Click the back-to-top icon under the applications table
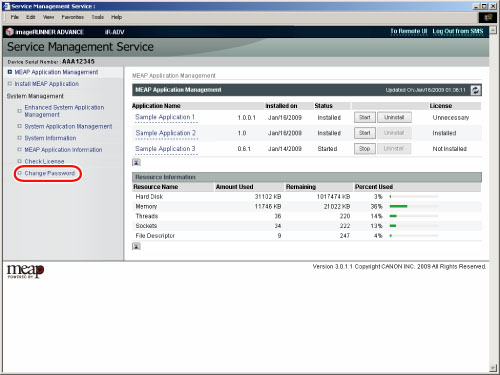The height and width of the screenshot is (375, 500). 136,162
